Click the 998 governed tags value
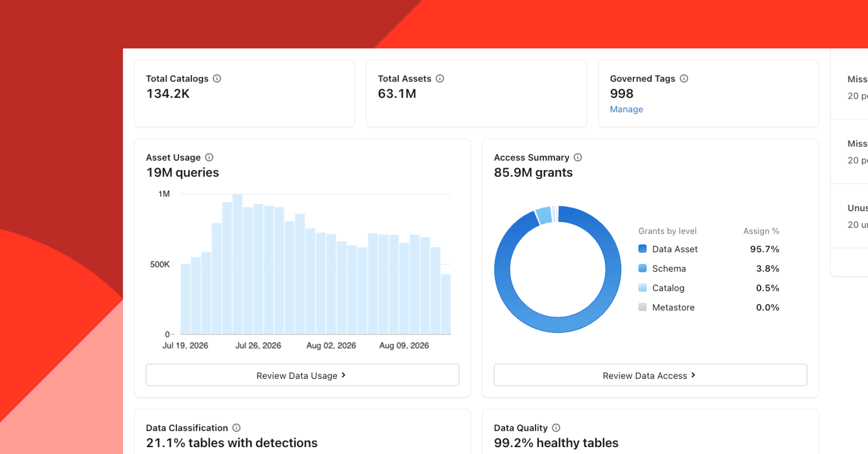The height and width of the screenshot is (454, 868). [622, 94]
